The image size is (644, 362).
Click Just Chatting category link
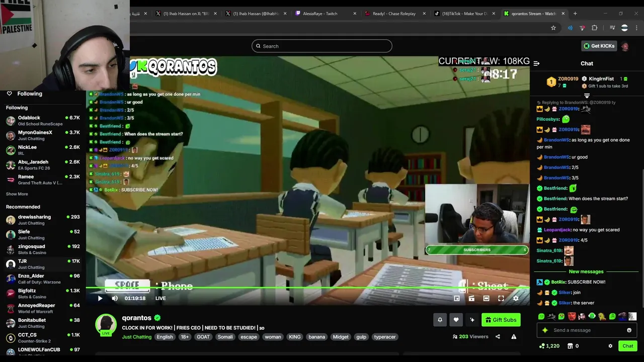click(136, 337)
